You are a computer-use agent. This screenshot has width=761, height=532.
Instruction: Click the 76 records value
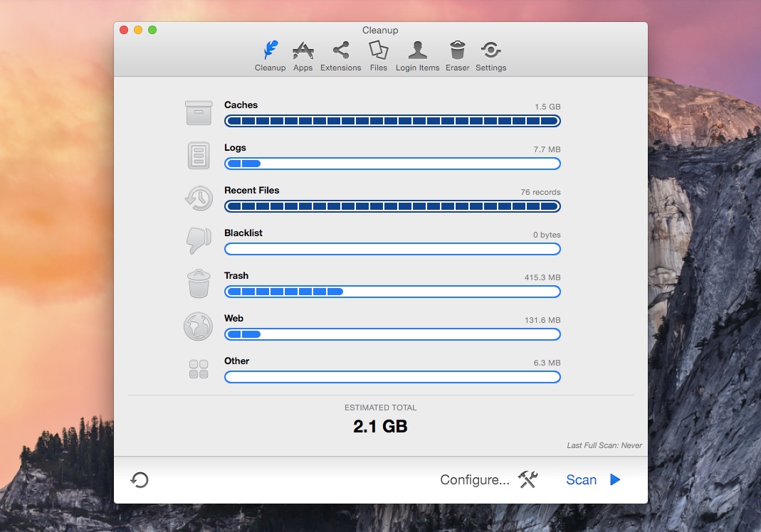(540, 192)
